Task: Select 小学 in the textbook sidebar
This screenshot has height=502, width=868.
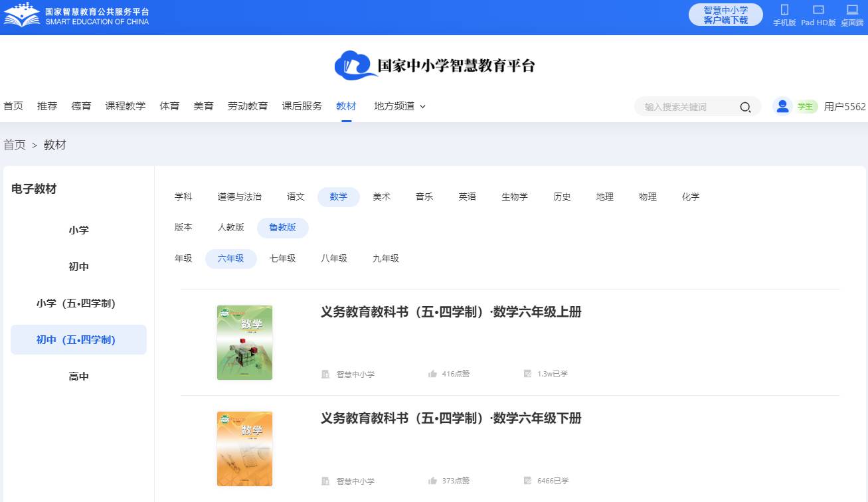Action: pos(78,230)
